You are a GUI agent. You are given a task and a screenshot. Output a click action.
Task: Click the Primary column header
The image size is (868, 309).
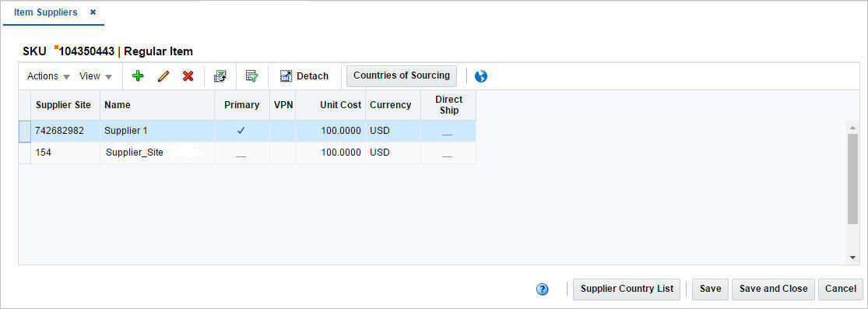click(x=242, y=105)
